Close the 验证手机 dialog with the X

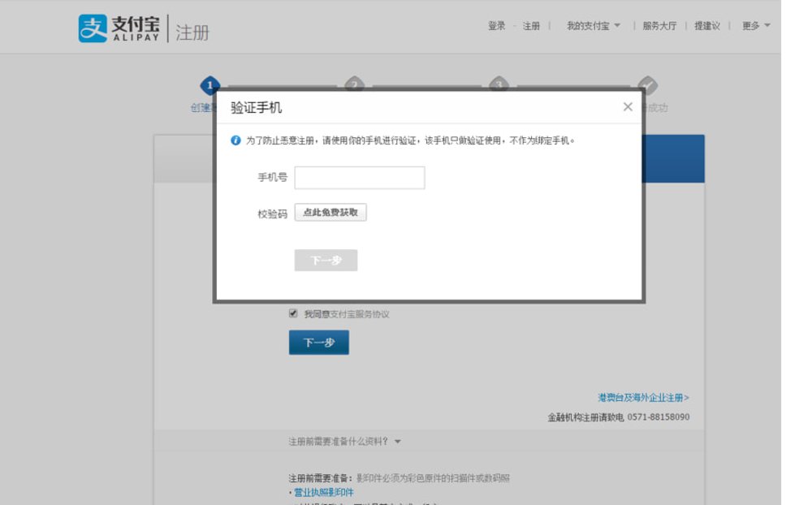click(x=627, y=106)
